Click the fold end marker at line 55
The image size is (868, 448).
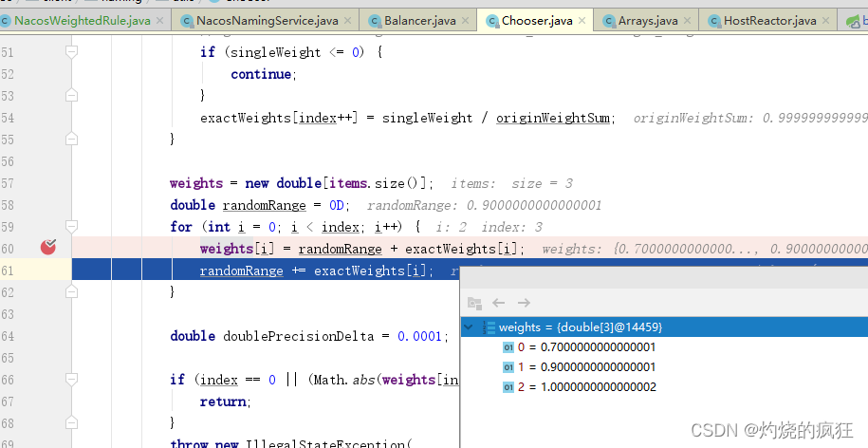[x=71, y=140]
